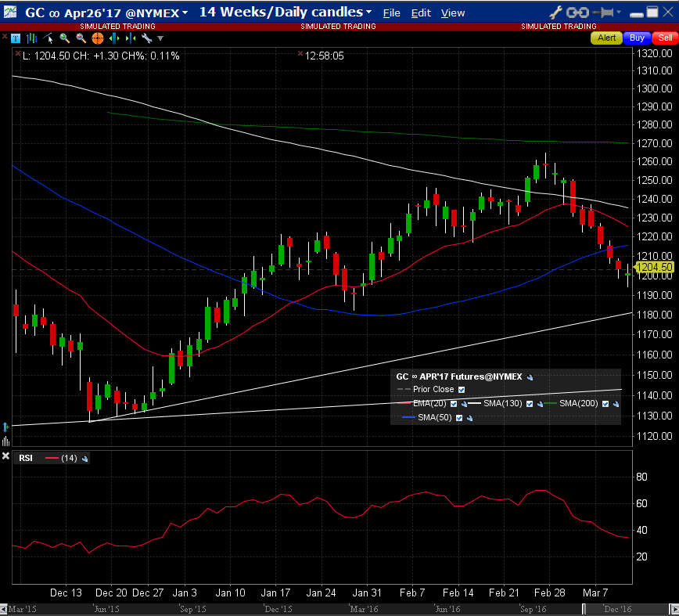
Task: Expand the chart toolbar overflow arrow
Action: click(160, 38)
